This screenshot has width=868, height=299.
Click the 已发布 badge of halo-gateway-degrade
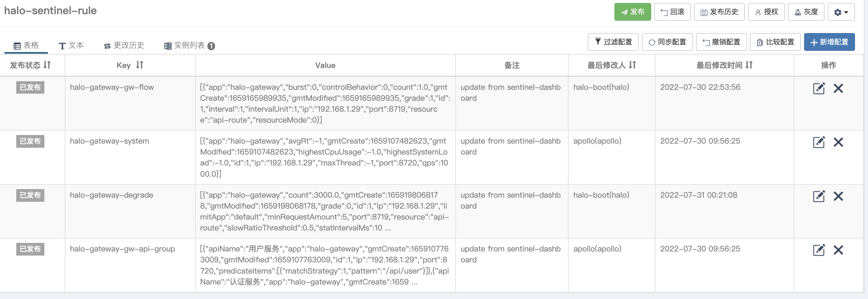30,195
